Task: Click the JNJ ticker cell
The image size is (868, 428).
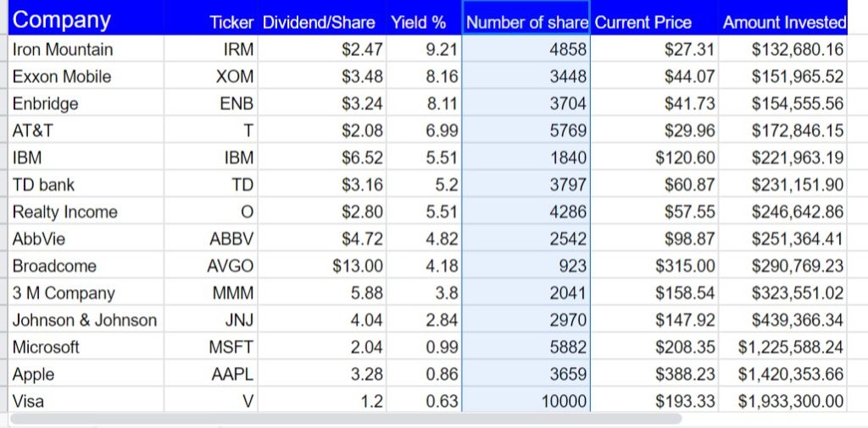Action: [x=211, y=320]
